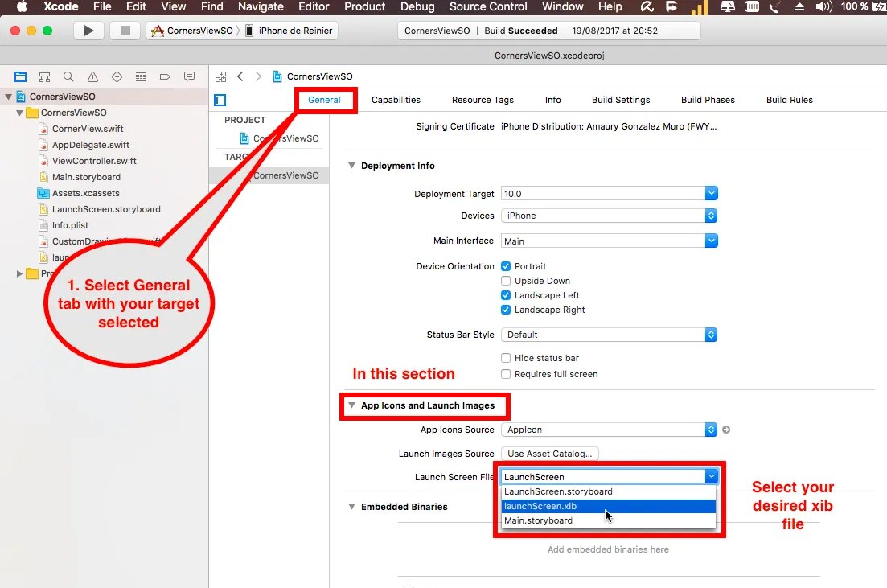Switch to the General tab
The width and height of the screenshot is (887, 588).
pyautogui.click(x=324, y=101)
